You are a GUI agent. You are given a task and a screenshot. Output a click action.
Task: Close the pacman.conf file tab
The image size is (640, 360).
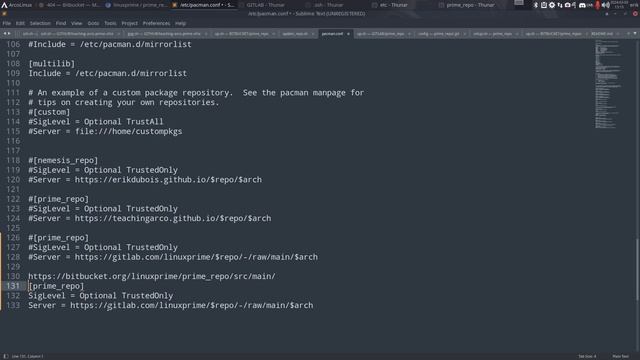348,34
